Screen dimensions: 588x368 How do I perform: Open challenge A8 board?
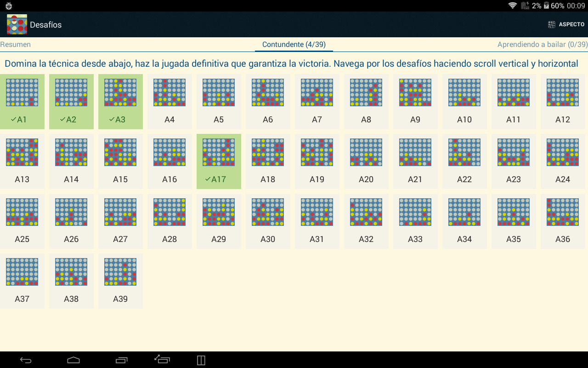pos(366,102)
